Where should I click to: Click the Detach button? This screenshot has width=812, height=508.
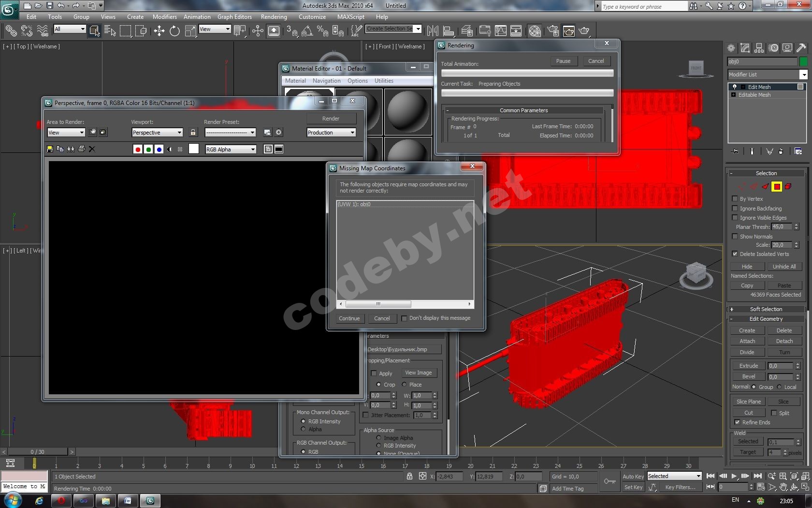[x=784, y=341]
